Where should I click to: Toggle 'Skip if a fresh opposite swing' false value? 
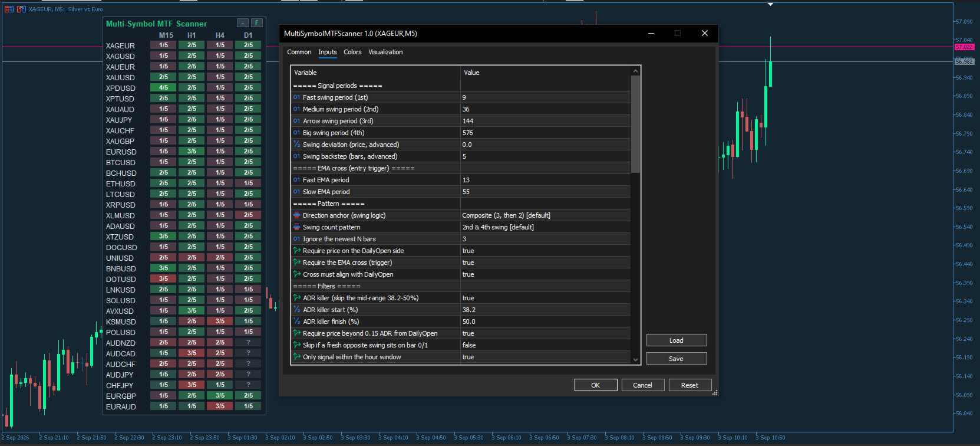pyautogui.click(x=545, y=345)
